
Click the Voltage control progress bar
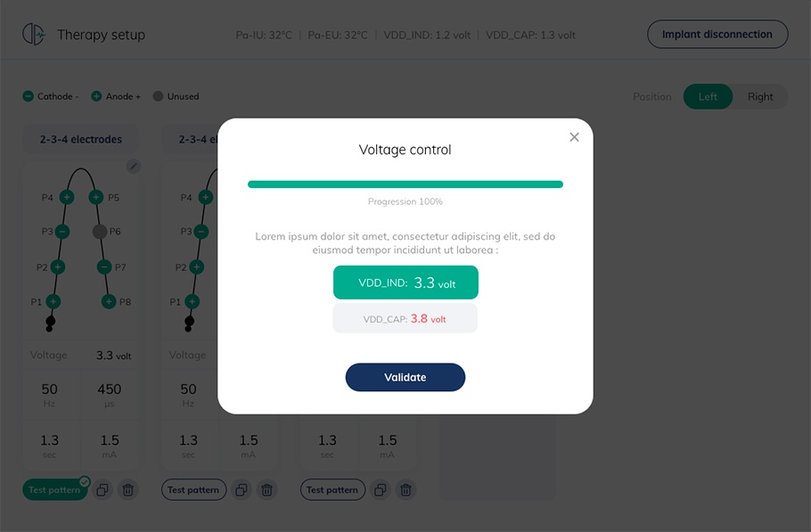point(405,184)
